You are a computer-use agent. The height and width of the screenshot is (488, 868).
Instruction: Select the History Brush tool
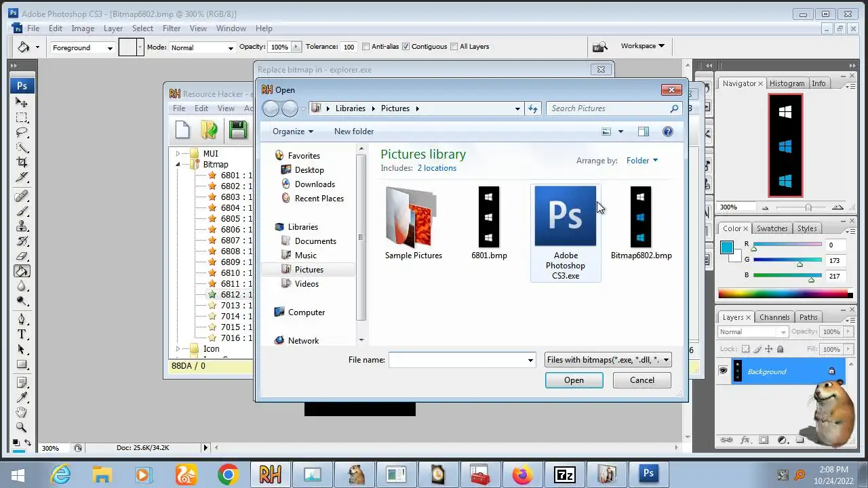click(22, 241)
